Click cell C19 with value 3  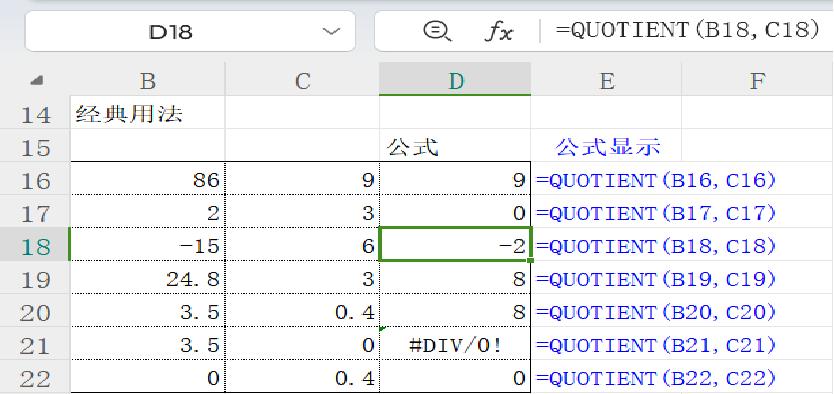pos(302,278)
